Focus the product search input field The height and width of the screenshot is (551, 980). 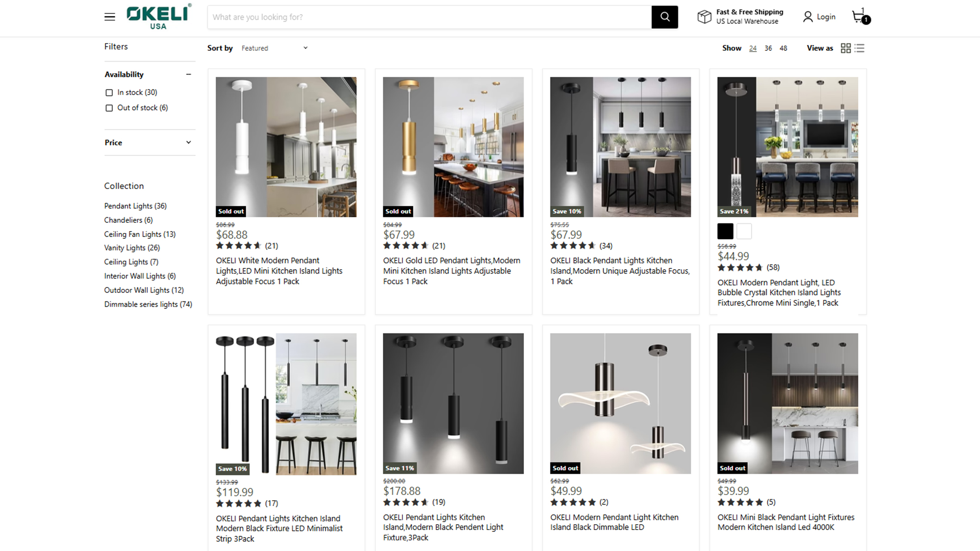[x=430, y=17]
